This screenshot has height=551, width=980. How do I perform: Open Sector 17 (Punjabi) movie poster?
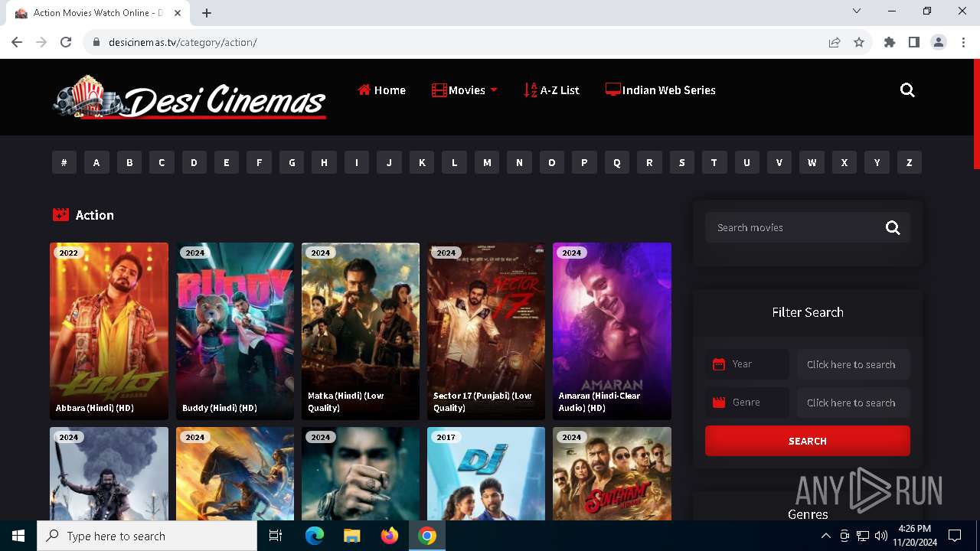[486, 331]
